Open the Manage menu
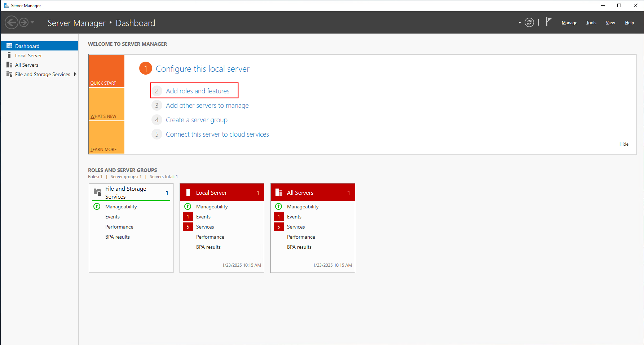Screen dimensions: 644x345 pyautogui.click(x=569, y=23)
